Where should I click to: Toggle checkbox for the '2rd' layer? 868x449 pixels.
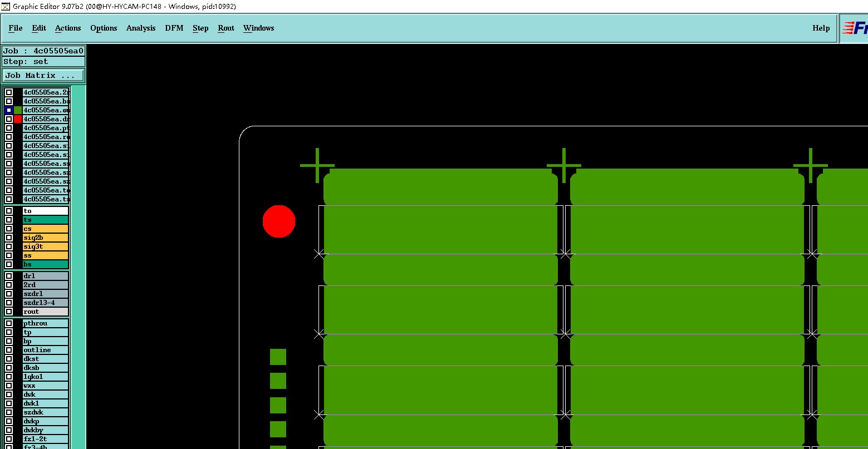tap(9, 285)
